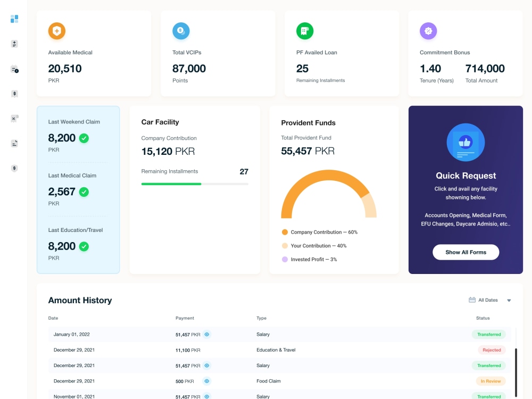This screenshot has width=532, height=399.
Task: Click the 20,510 Available Medical value
Action: [x=65, y=69]
